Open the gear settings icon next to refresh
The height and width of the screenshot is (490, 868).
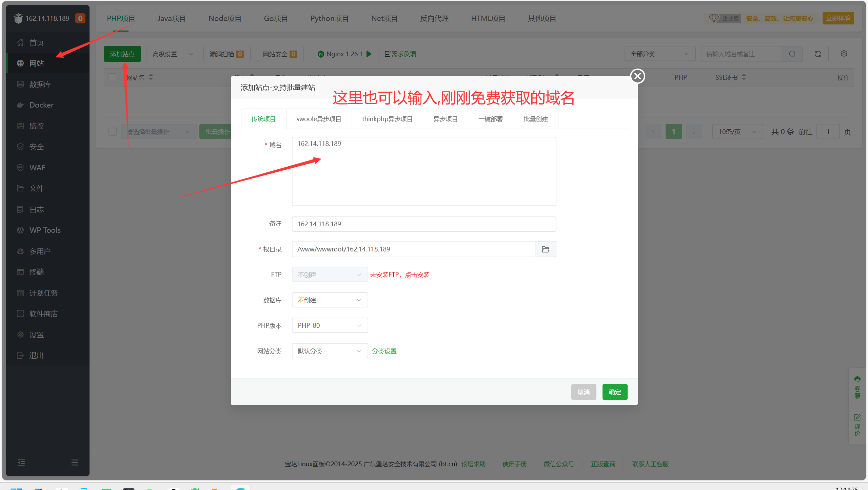(844, 54)
